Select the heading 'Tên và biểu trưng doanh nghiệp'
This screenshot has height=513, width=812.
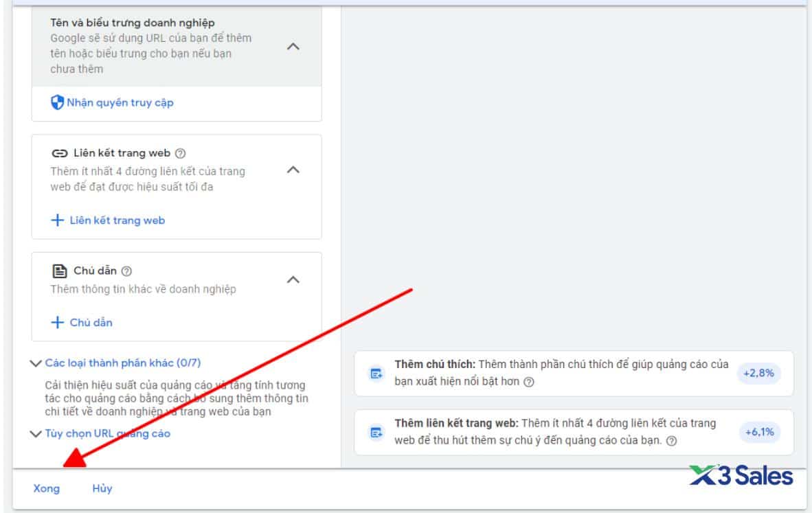pyautogui.click(x=132, y=23)
